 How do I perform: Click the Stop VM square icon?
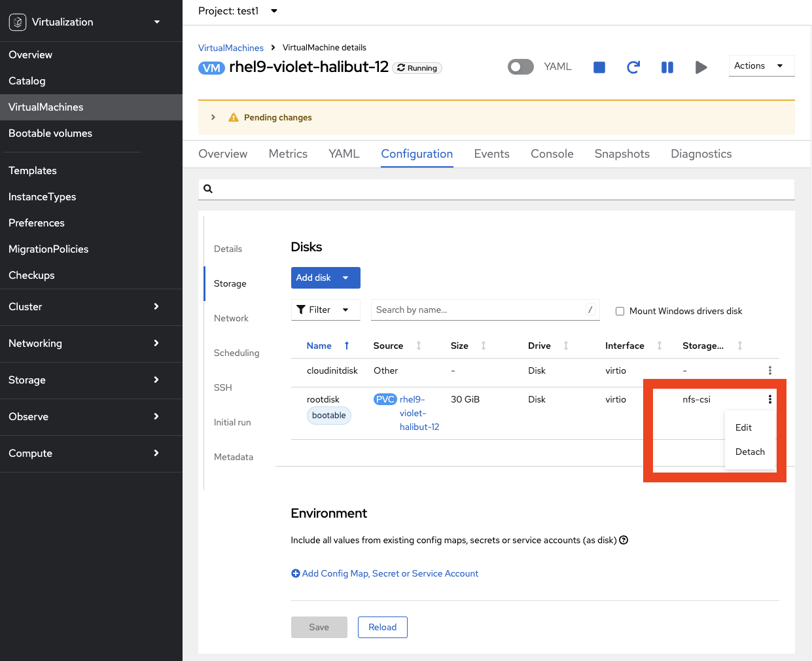(599, 67)
